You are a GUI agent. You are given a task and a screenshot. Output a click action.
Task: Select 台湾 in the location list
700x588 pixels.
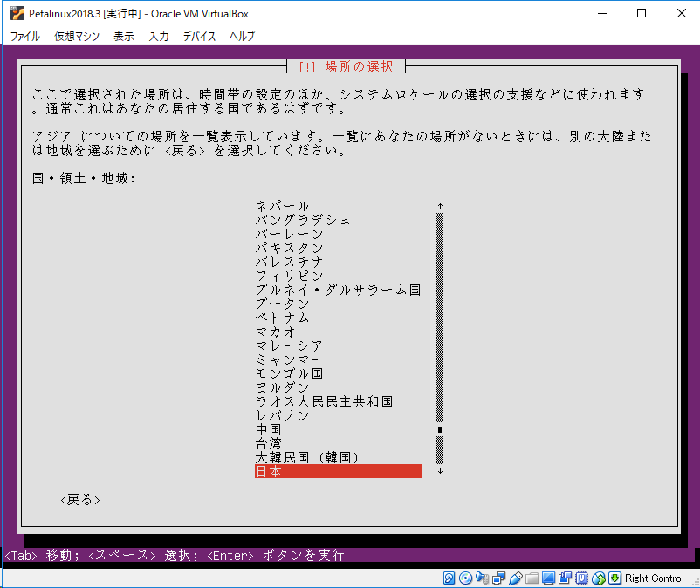pos(269,442)
